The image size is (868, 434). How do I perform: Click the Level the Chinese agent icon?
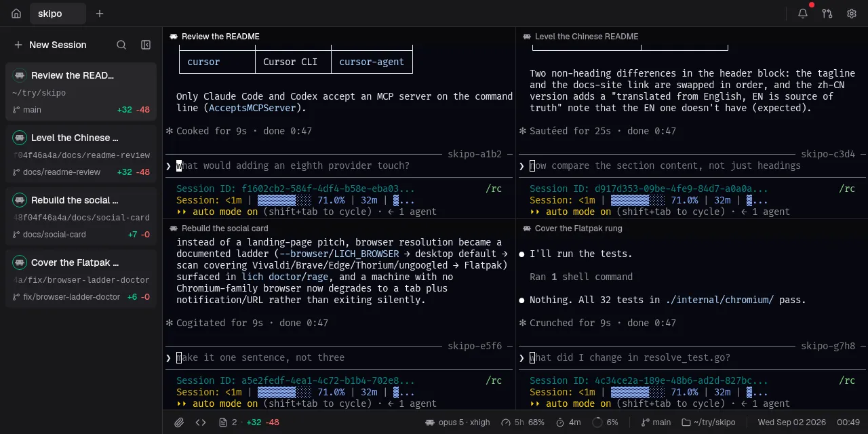coord(19,138)
